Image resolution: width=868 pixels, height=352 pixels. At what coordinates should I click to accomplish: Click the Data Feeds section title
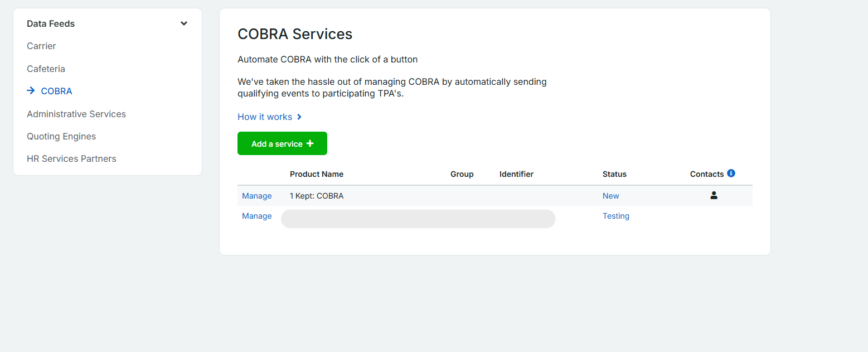point(51,23)
